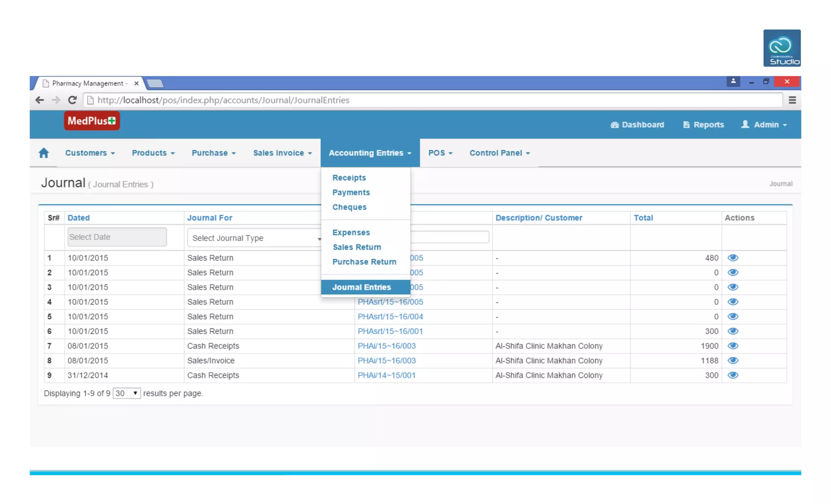Open the Chrome hamburger menu icon
The width and height of the screenshot is (831, 504).
[x=792, y=100]
